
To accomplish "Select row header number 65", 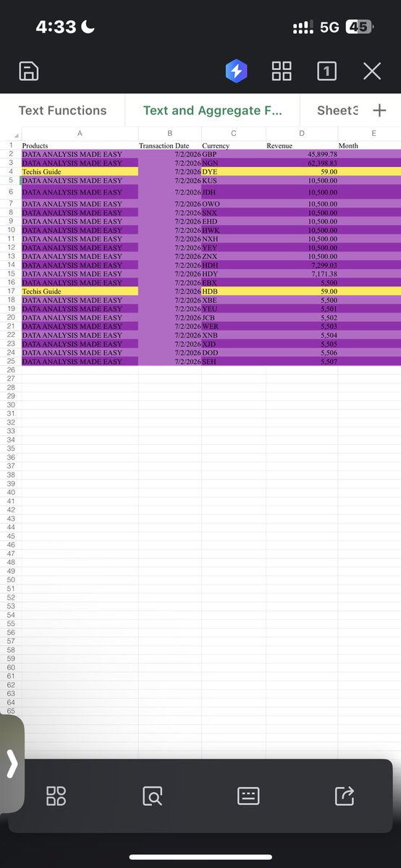I will pos(11,710).
